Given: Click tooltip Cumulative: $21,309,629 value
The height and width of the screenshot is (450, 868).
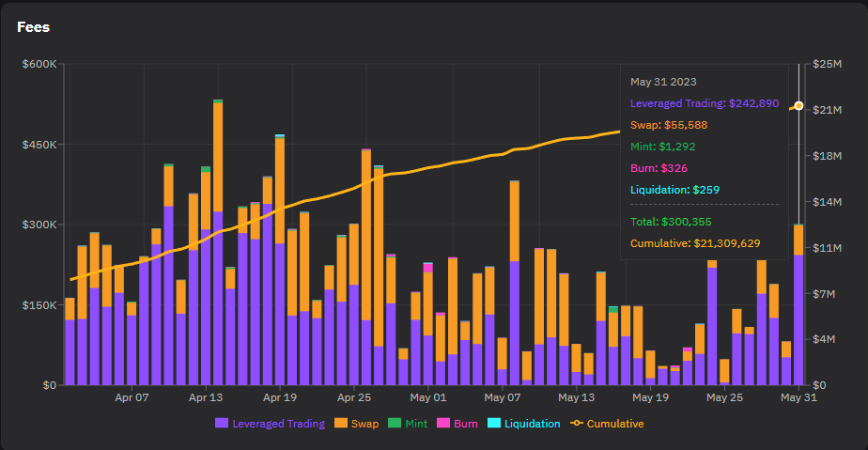Looking at the screenshot, I should (x=695, y=243).
